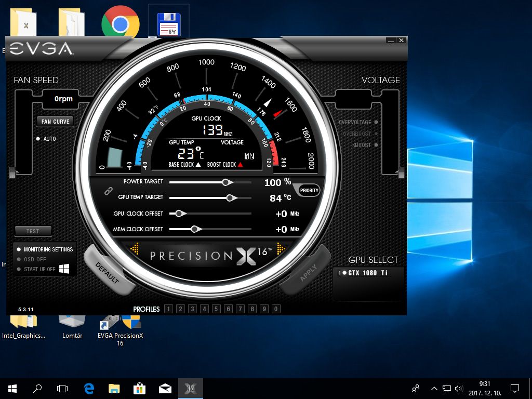This screenshot has height=399, width=532.
Task: Select profile slot 3
Action: [x=192, y=309]
